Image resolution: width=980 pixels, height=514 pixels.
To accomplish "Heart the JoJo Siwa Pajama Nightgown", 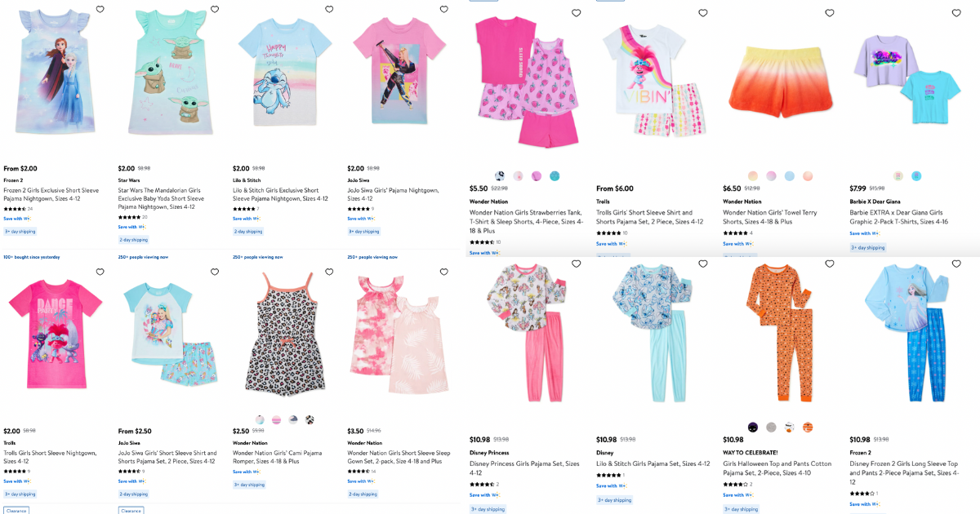I will (x=443, y=9).
